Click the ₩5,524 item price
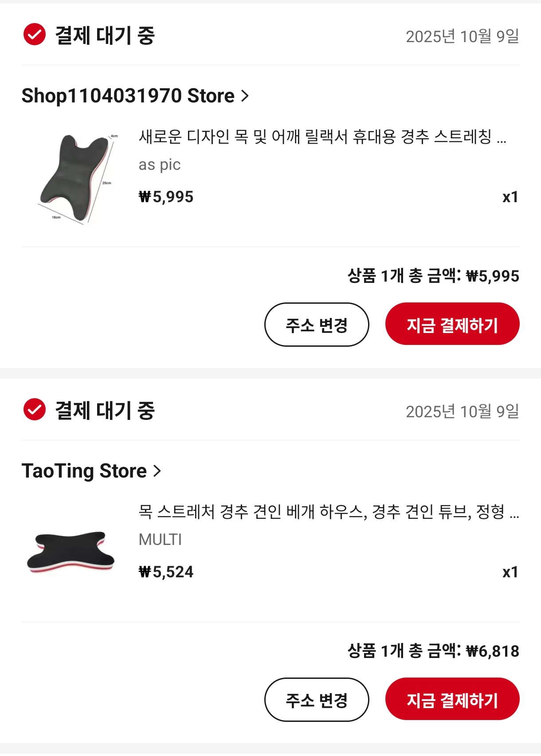This screenshot has height=756, width=541. tap(166, 572)
